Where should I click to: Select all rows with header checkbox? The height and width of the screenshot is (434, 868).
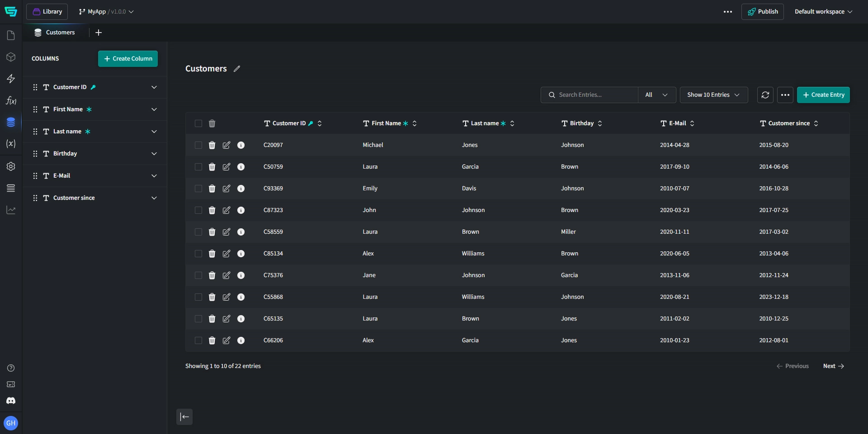pos(198,123)
